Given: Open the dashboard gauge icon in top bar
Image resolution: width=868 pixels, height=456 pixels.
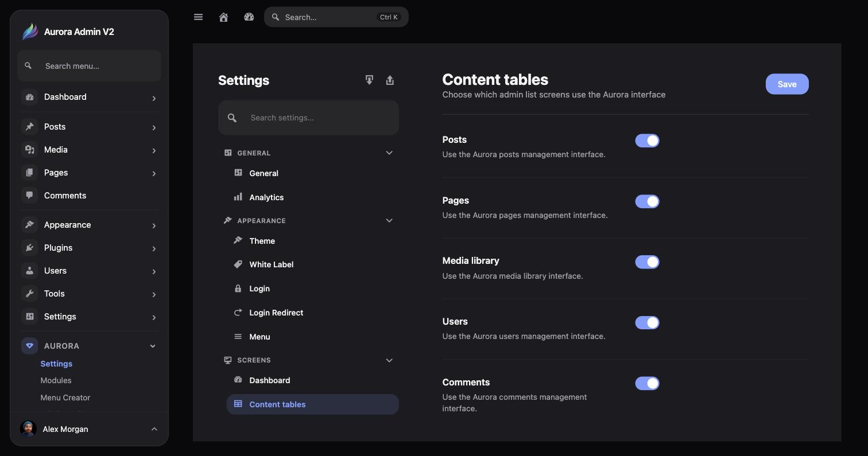Looking at the screenshot, I should tap(249, 17).
